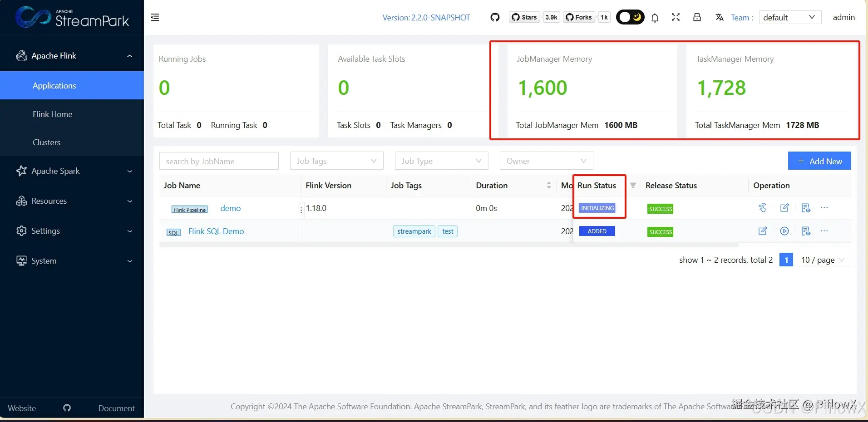The width and height of the screenshot is (868, 422).
Task: Click the test job tag
Action: click(x=448, y=231)
